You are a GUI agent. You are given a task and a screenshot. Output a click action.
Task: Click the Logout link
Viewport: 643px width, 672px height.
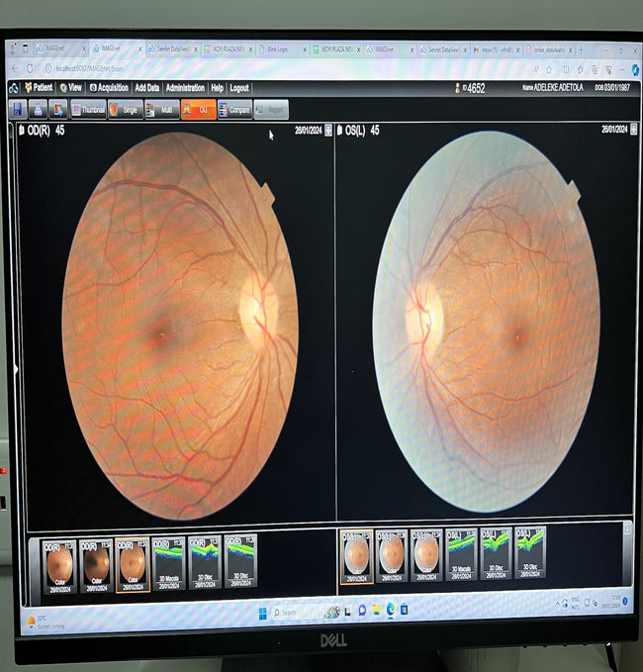point(239,88)
